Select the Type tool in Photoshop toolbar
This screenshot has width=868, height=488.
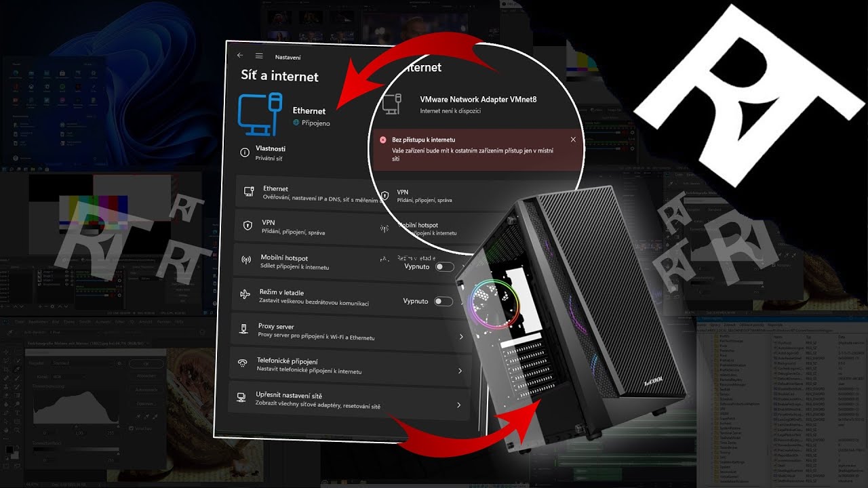(17, 413)
